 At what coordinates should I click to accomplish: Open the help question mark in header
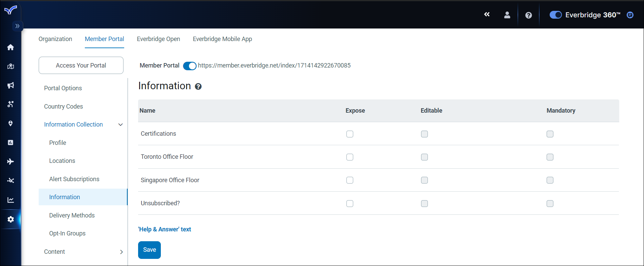coord(529,15)
